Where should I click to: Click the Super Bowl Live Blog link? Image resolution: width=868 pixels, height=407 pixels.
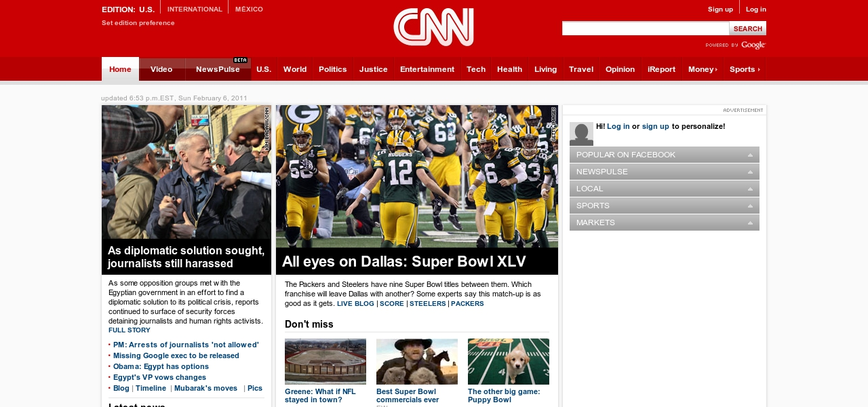(355, 304)
